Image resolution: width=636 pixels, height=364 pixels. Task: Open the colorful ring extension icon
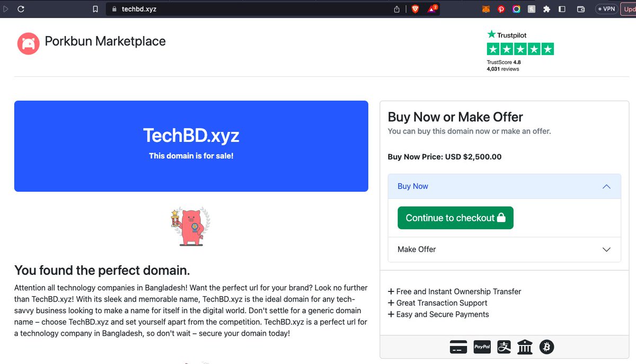516,9
